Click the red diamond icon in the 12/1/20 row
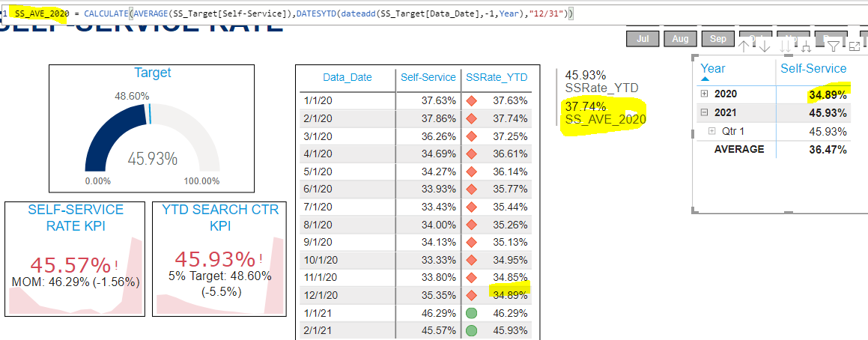The width and height of the screenshot is (868, 340). pyautogui.click(x=472, y=295)
